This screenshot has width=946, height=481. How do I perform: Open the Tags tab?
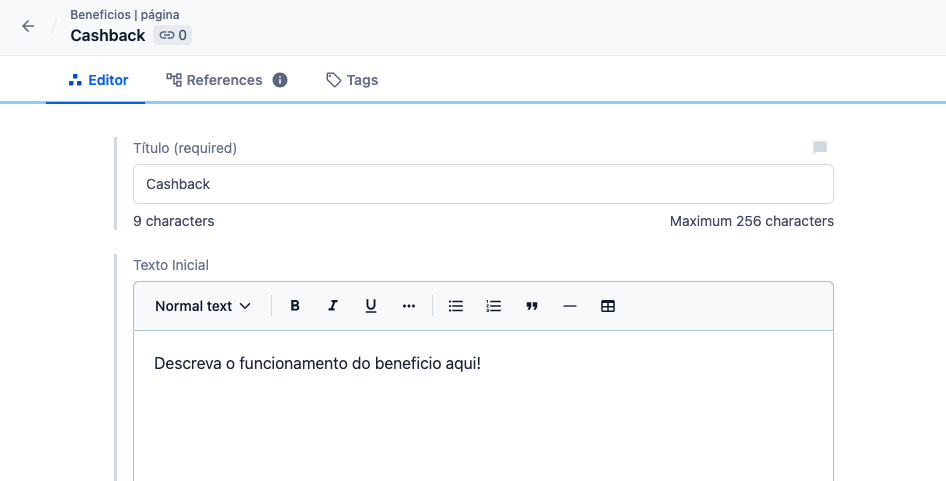352,80
